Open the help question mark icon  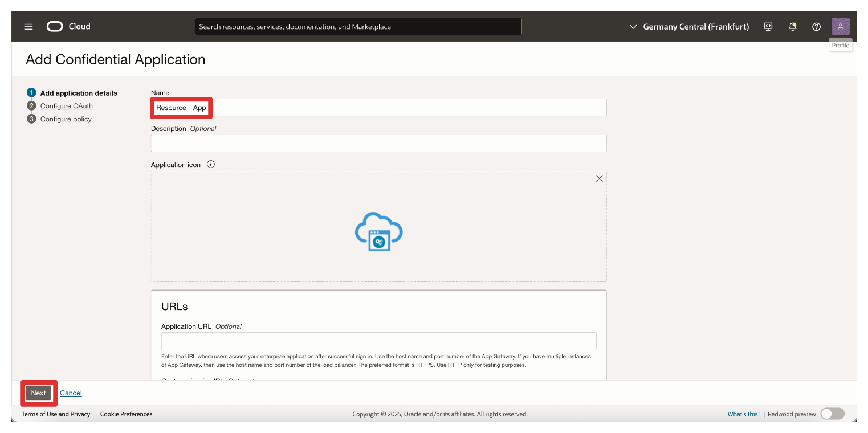point(816,27)
